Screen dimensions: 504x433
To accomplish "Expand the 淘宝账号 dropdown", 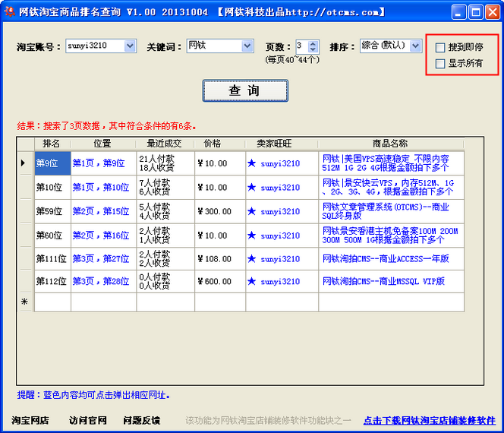I will point(131,46).
